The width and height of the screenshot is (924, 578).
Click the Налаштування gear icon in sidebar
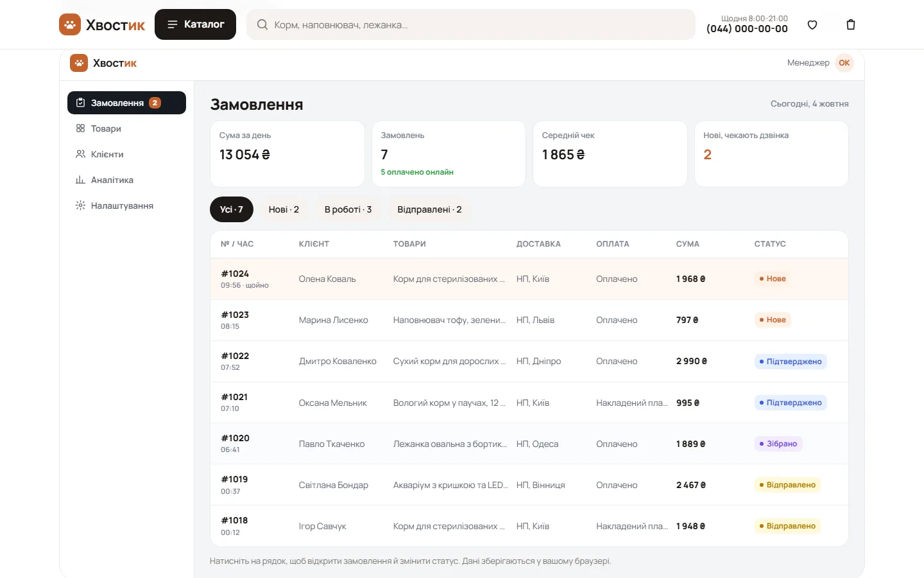pos(80,206)
